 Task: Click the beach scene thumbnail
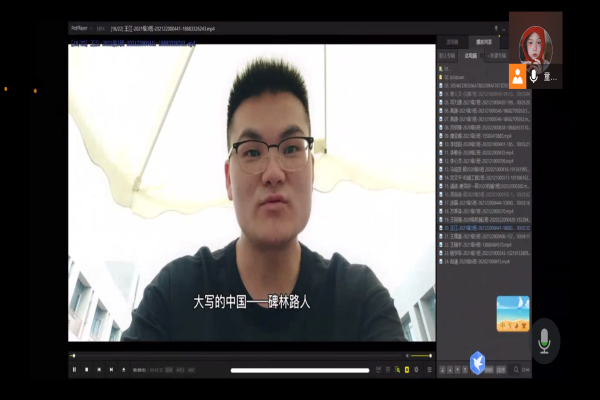(513, 309)
